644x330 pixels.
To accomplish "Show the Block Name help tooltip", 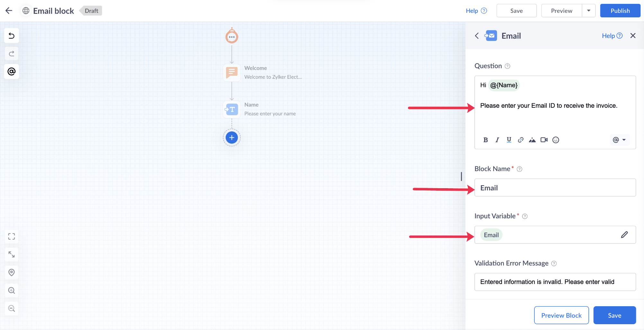I will 519,169.
